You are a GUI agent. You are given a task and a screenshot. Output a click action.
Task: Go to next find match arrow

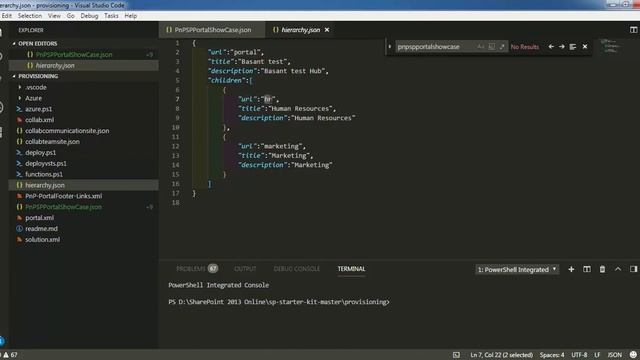(x=562, y=47)
